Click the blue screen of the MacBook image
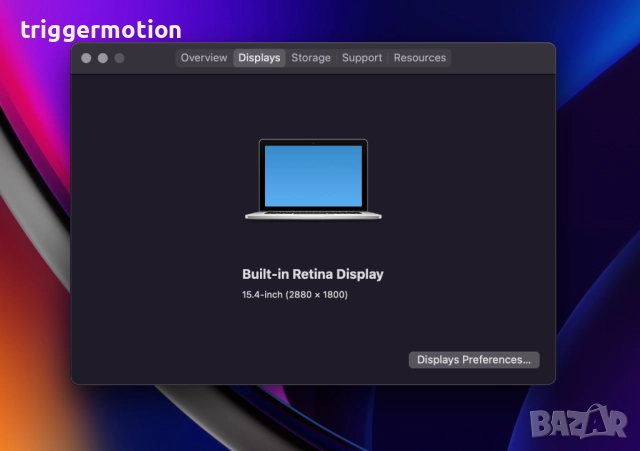 [313, 174]
